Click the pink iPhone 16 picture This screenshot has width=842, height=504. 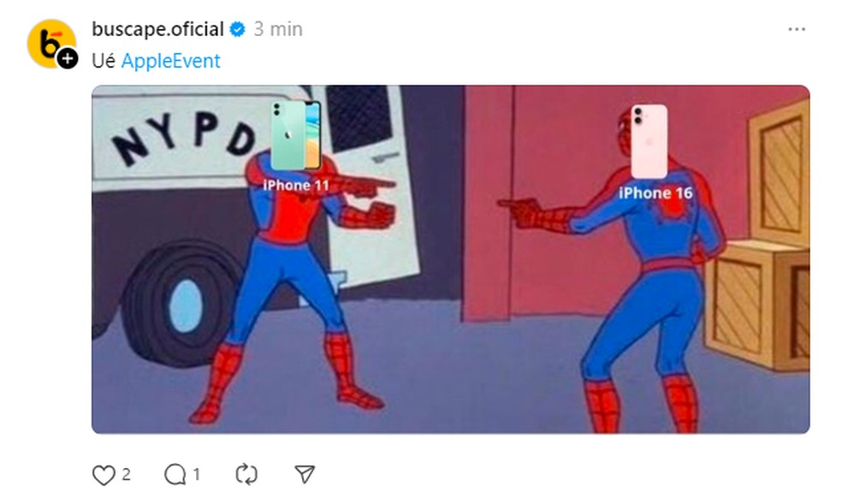[x=649, y=142]
